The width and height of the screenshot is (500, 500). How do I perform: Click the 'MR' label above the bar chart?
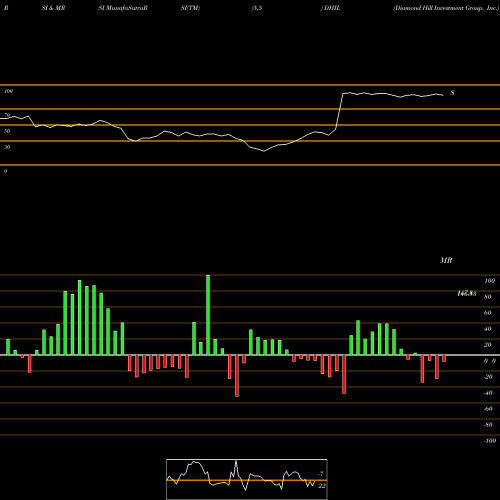(x=446, y=260)
